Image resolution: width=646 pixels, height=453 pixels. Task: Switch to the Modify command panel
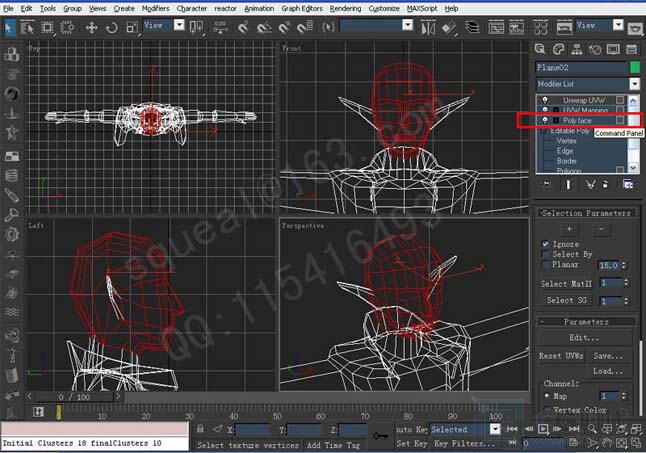[558, 49]
